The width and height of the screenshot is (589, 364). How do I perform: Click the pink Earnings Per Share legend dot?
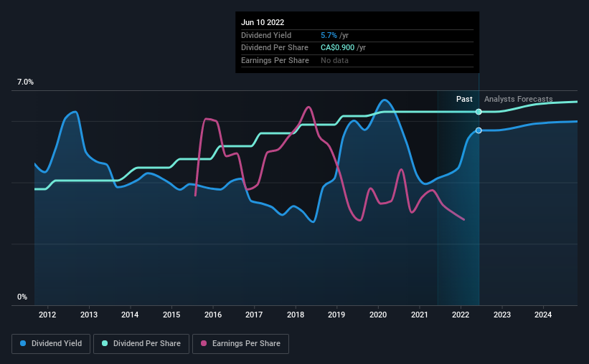pos(204,343)
